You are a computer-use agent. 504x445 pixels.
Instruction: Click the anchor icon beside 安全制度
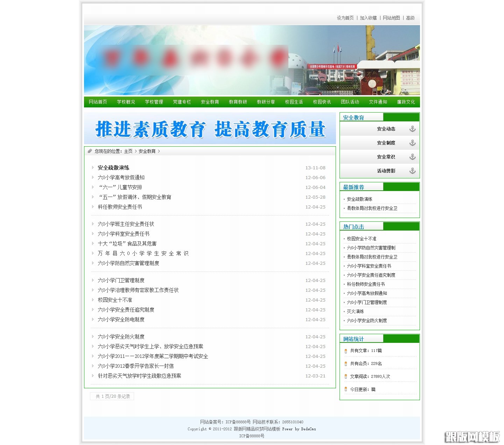pyautogui.click(x=413, y=143)
